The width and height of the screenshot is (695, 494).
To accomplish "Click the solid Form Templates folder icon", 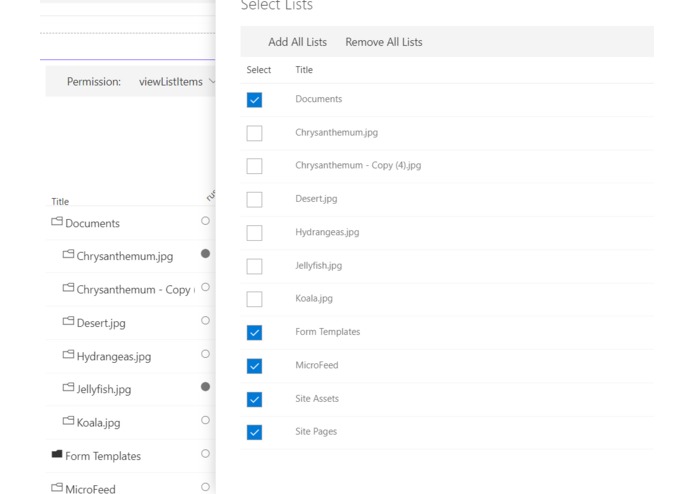I will [x=57, y=454].
